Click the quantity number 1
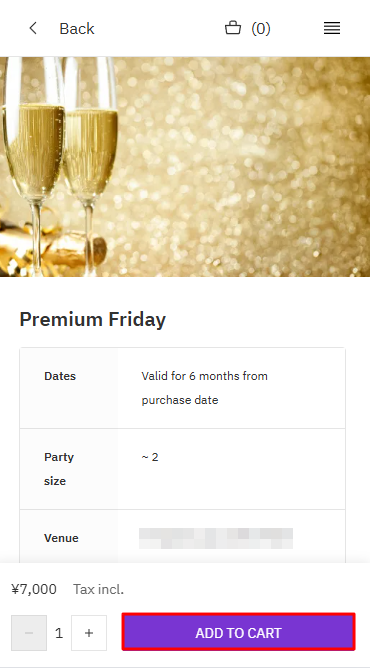 tap(59, 633)
